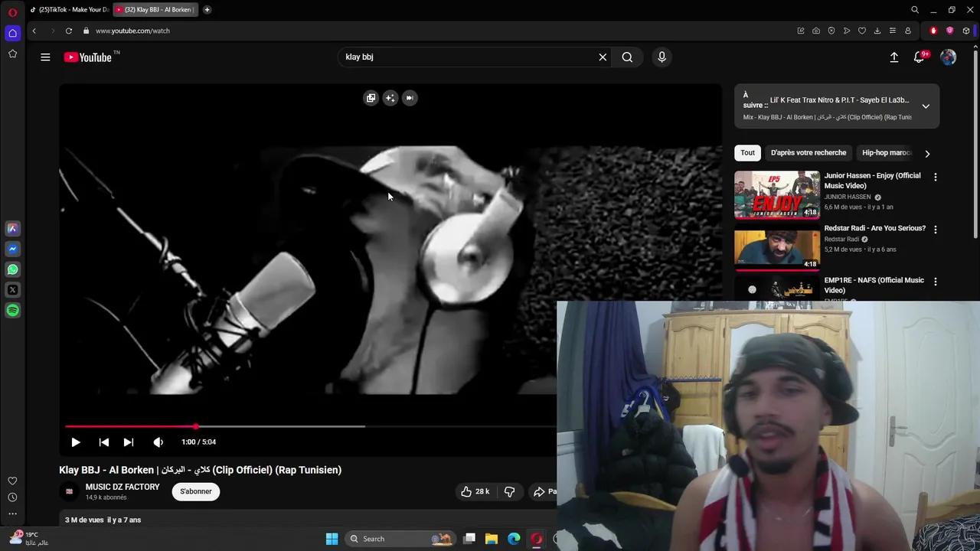Open Redstar Radi Are You Serious thumbnail
The image size is (980, 551).
(777, 246)
